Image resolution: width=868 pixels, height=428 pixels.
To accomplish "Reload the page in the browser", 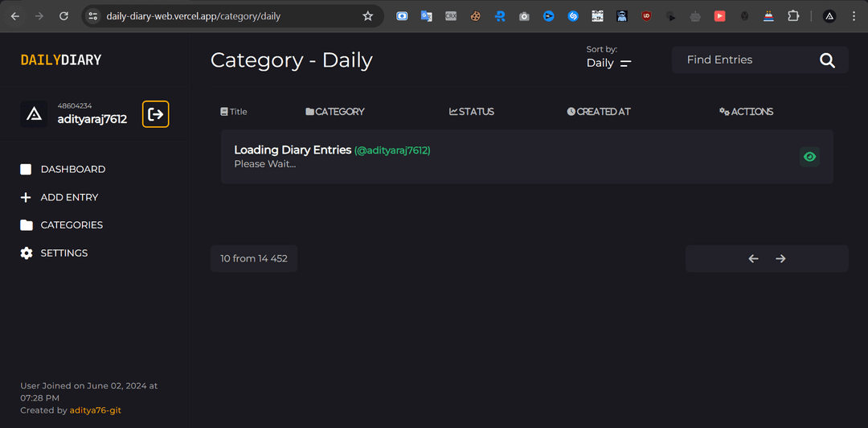I will (x=63, y=16).
